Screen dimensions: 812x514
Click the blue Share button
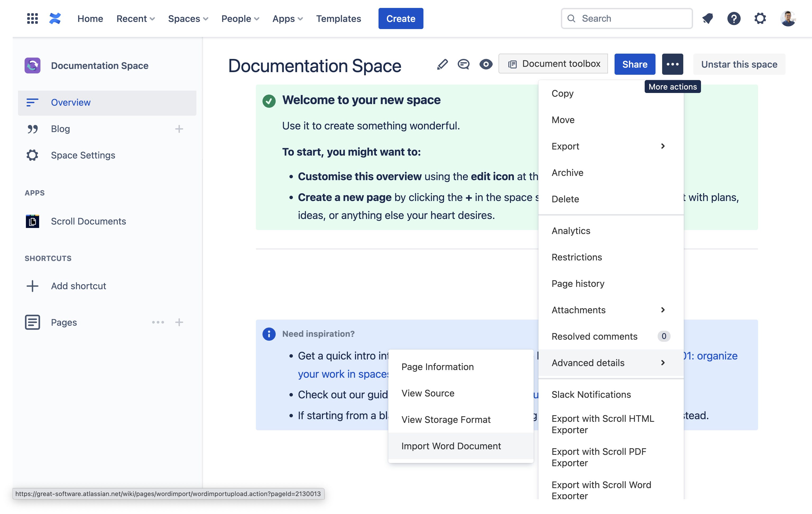click(634, 64)
